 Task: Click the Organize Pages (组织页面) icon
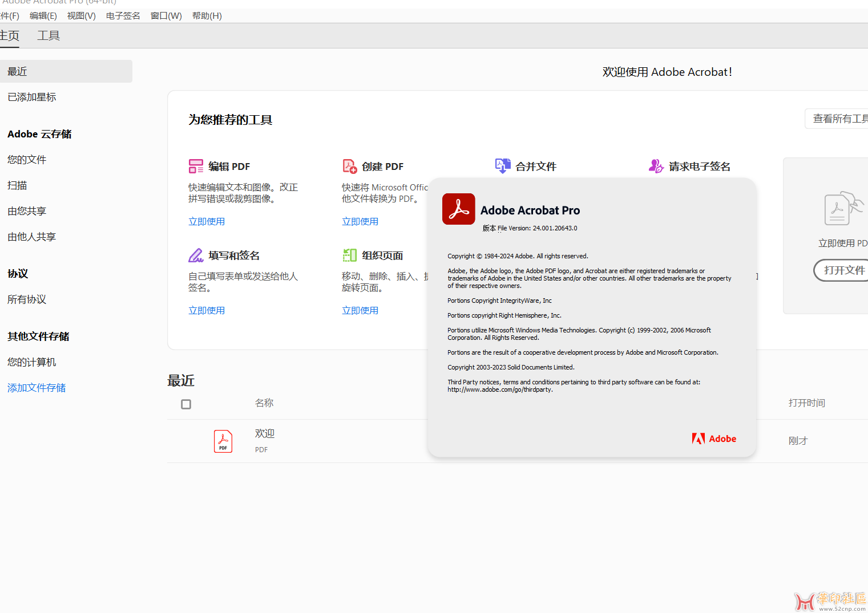pos(349,255)
